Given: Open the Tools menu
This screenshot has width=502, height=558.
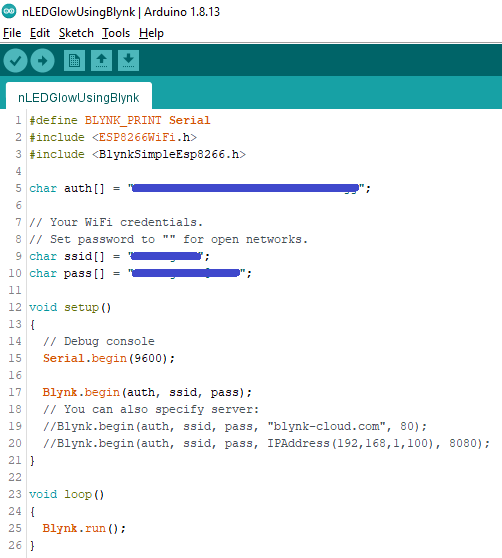Looking at the screenshot, I should (116, 33).
